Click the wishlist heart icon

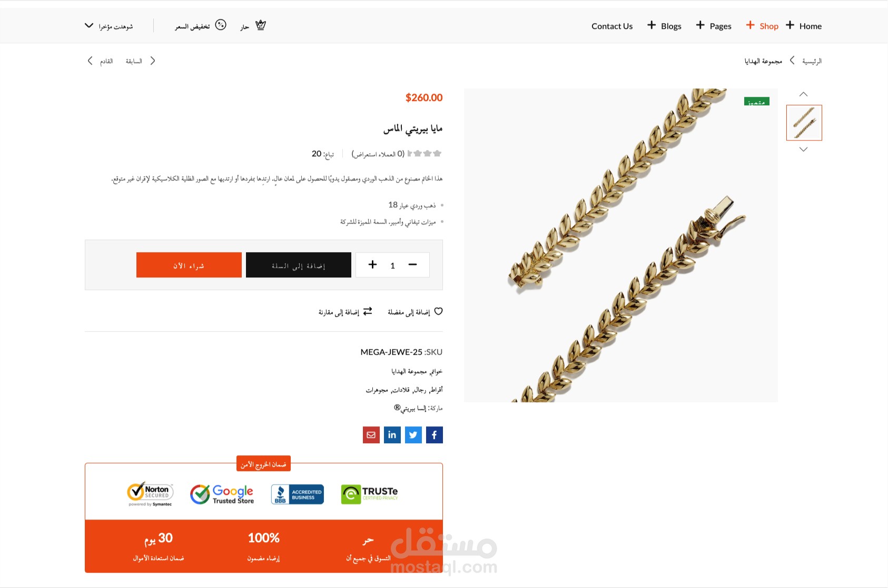pyautogui.click(x=438, y=311)
